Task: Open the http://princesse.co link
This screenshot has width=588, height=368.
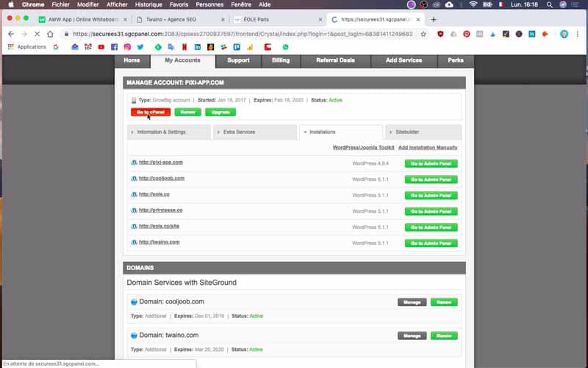Action: coord(160,210)
